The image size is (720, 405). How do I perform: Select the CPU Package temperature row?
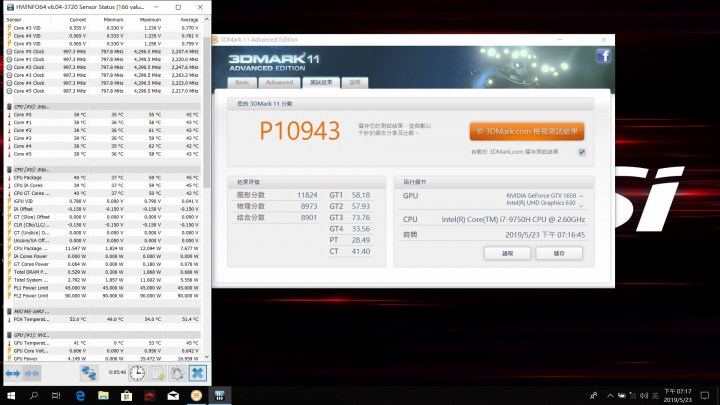pyautogui.click(x=104, y=177)
